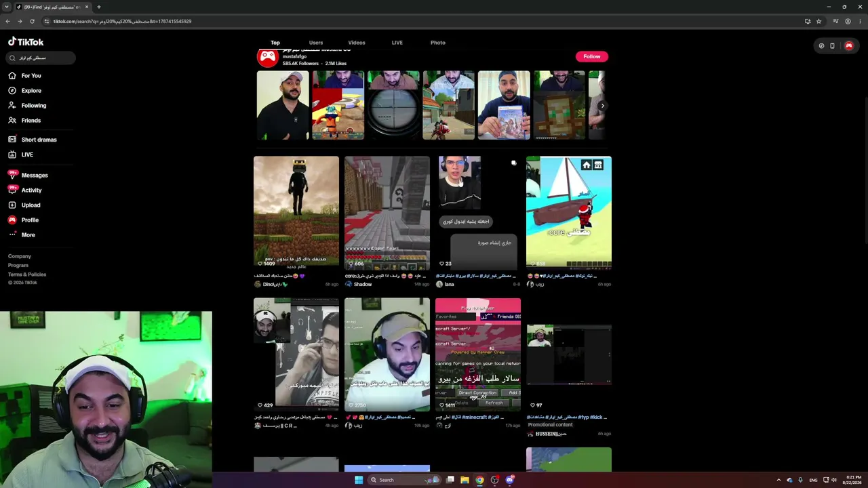Screen dimensions: 868x488
Task: Open the compass icon in top-right pill
Action: point(821,46)
